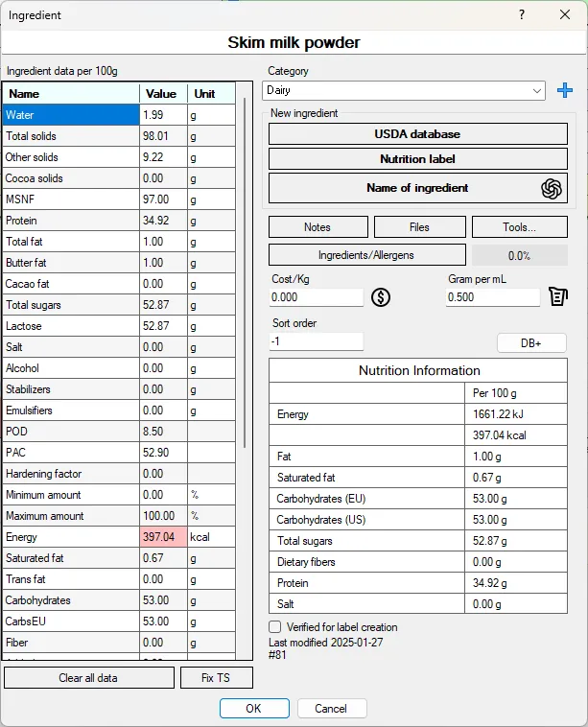Screen dimensions: 588x727
Task: Open the Category dropdown showing Dairy
Action: click(404, 91)
